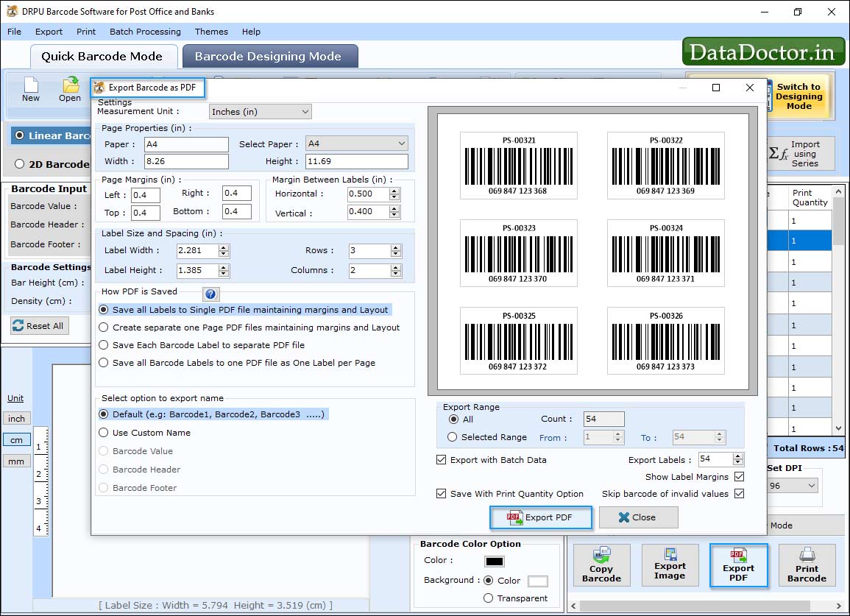Click Print Quantity table scrollbar down arrow
Image resolution: width=850 pixels, height=616 pixels.
tap(839, 428)
